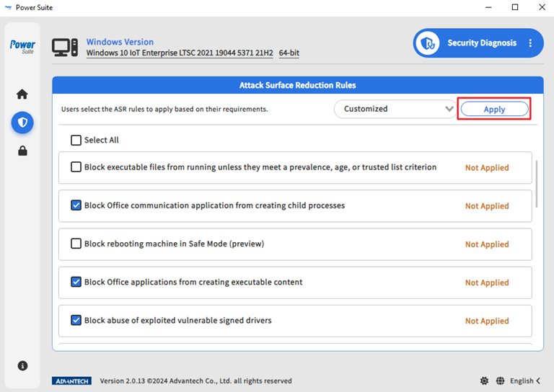
Task: Uncheck Block Office applications creating executable content
Action: 76,282
